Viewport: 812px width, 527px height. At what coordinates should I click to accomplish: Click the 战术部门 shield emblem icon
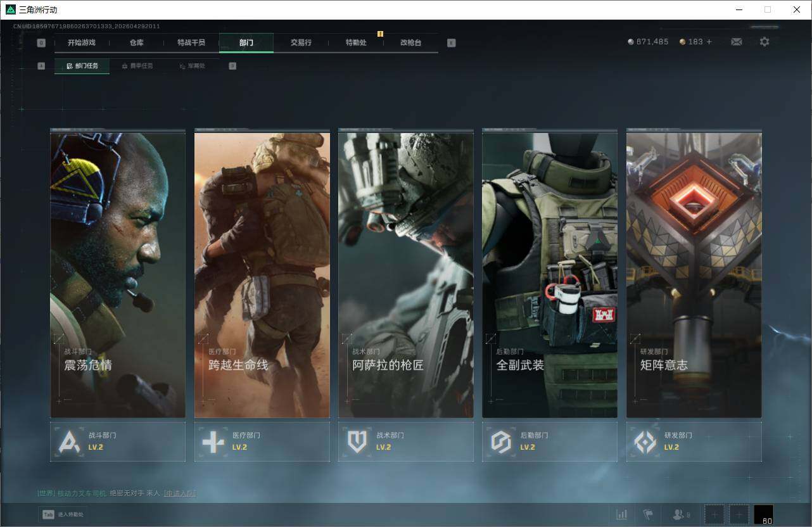pos(357,441)
